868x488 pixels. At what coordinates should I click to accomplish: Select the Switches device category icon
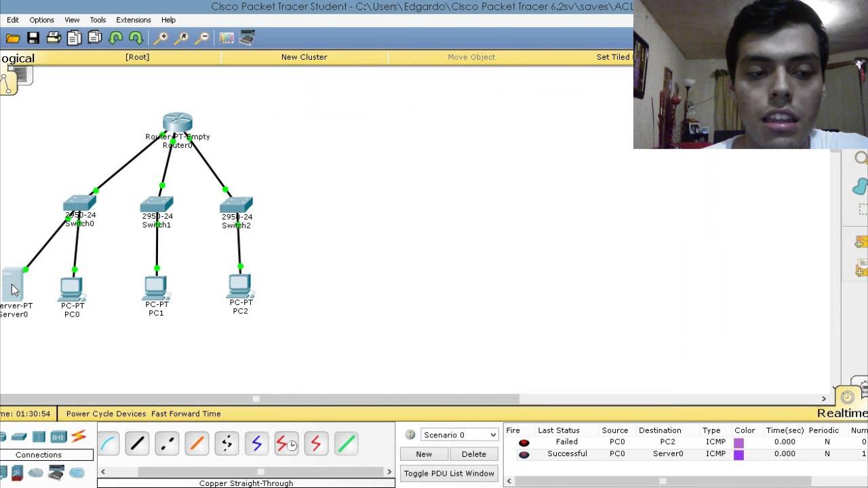coord(19,436)
